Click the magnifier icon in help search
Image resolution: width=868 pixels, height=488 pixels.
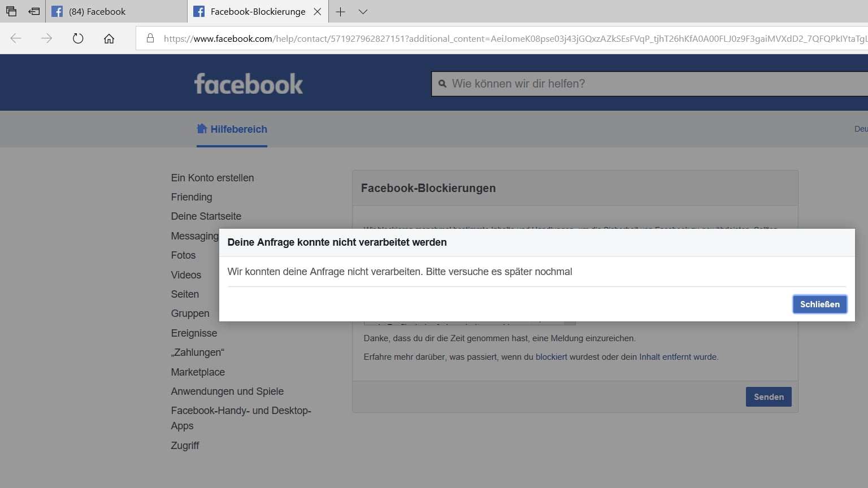(442, 84)
